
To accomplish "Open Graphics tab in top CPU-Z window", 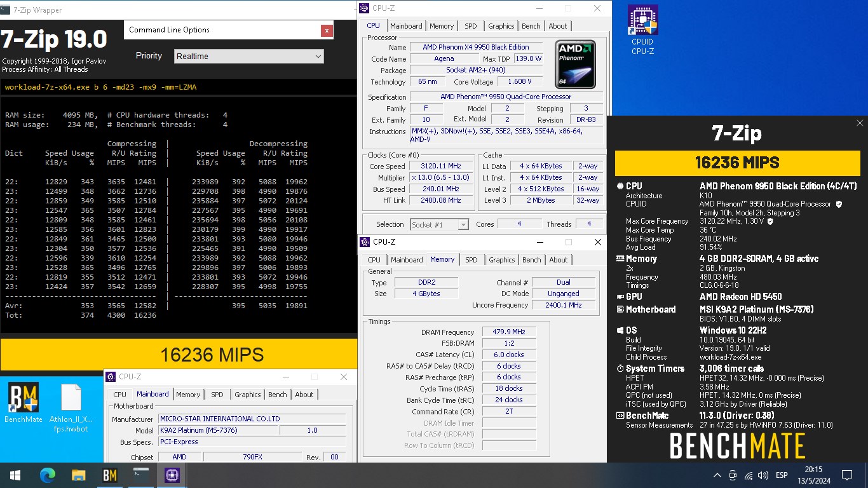I will (x=501, y=26).
